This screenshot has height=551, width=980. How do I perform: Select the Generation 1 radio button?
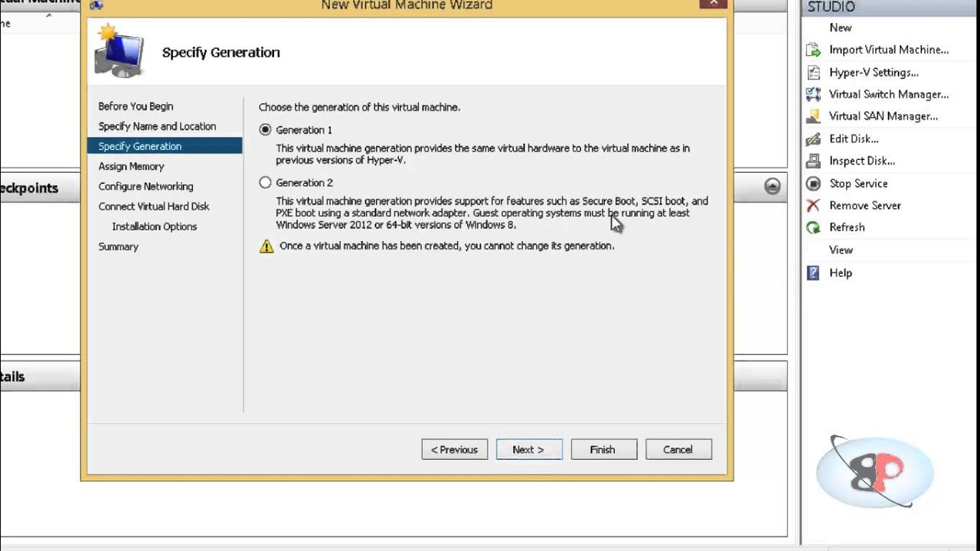(x=265, y=130)
